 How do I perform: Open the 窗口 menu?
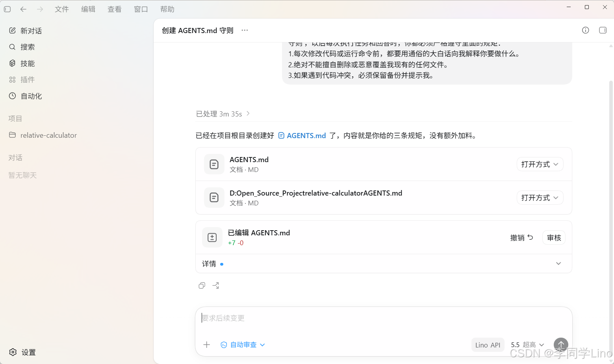[x=141, y=9]
